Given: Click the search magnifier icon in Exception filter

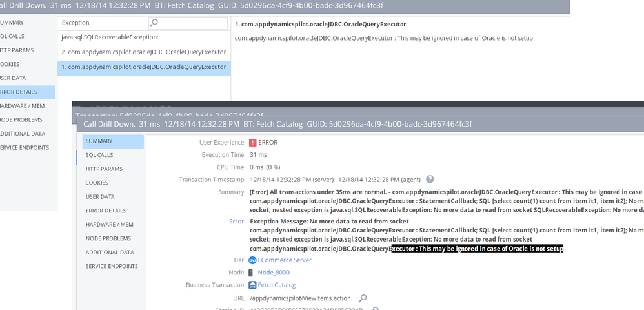Looking at the screenshot, I should click(154, 23).
